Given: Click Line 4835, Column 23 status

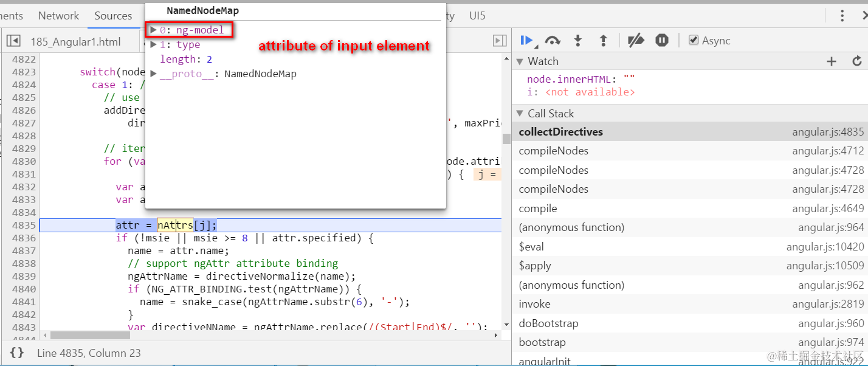Looking at the screenshot, I should (89, 353).
